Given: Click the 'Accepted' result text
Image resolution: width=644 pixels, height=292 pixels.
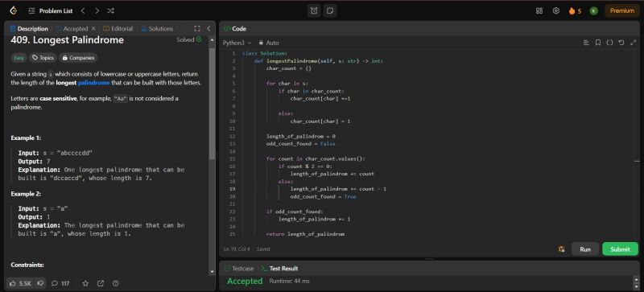Looking at the screenshot, I should pos(245,282).
